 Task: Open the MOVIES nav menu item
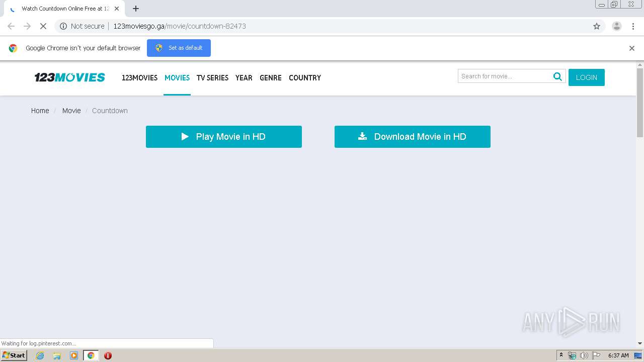coord(177,78)
